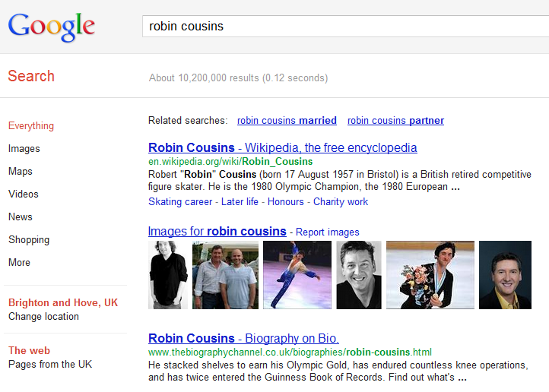Open Robin Cousins Biography on Bio result
This screenshot has width=549, height=392.
[243, 338]
